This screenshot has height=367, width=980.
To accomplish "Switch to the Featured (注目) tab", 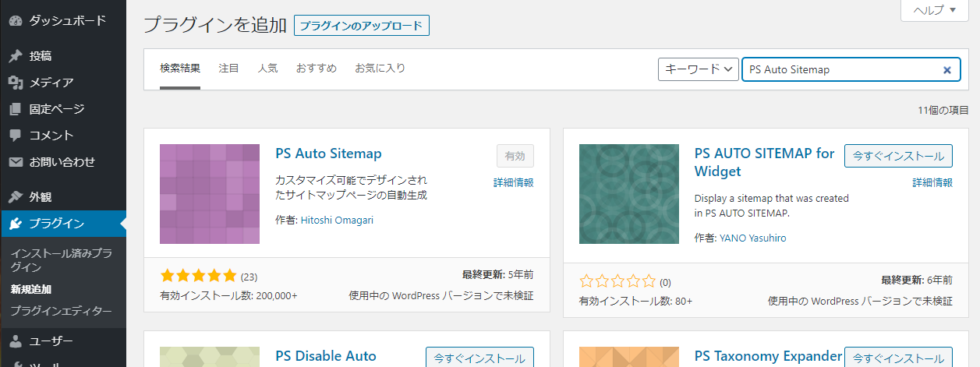I will [x=229, y=69].
